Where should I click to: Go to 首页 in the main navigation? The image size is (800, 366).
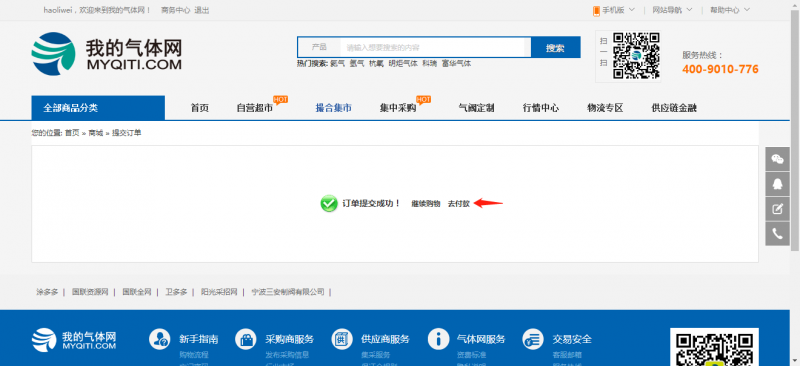click(x=200, y=108)
